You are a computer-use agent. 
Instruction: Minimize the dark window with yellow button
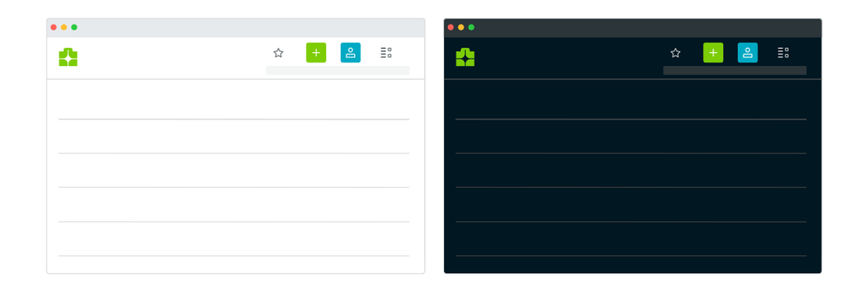(460, 27)
